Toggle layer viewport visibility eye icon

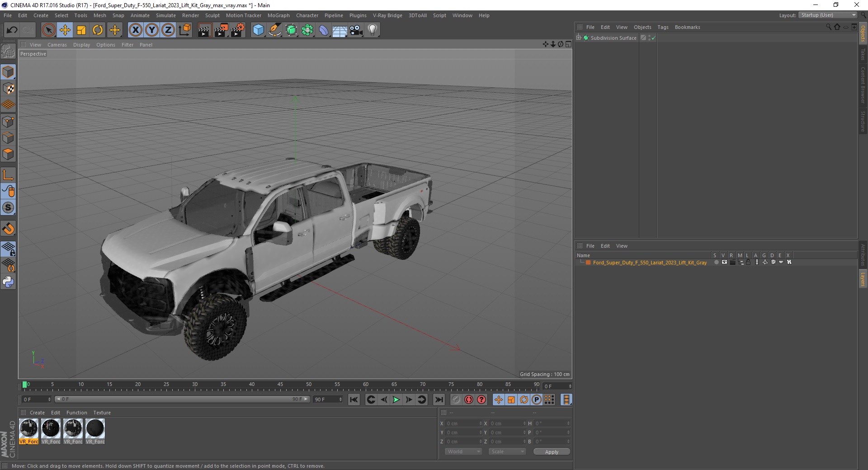pyautogui.click(x=724, y=262)
